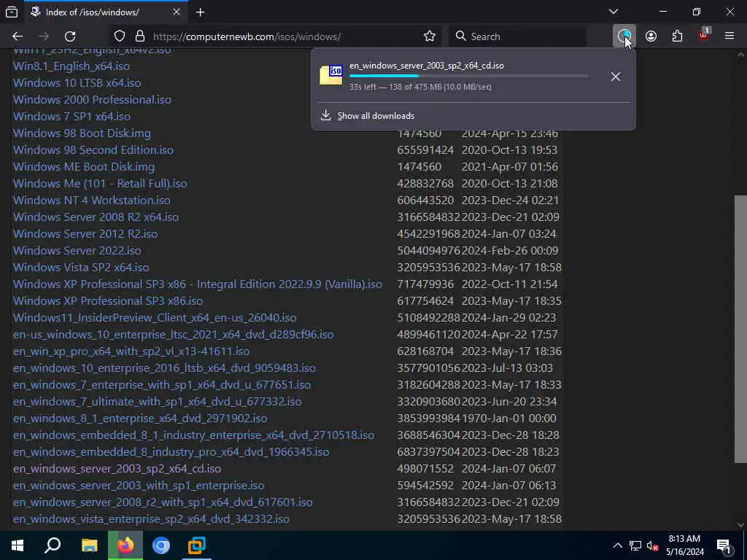Open Windows 98 Second Edition.iso
Screen dimensions: 747x560
pyautogui.click(x=93, y=150)
